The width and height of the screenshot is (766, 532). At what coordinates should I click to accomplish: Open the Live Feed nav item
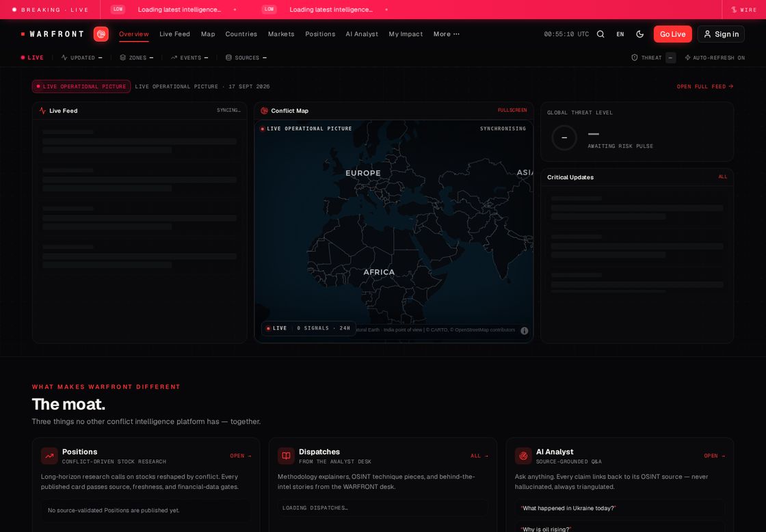coord(174,34)
